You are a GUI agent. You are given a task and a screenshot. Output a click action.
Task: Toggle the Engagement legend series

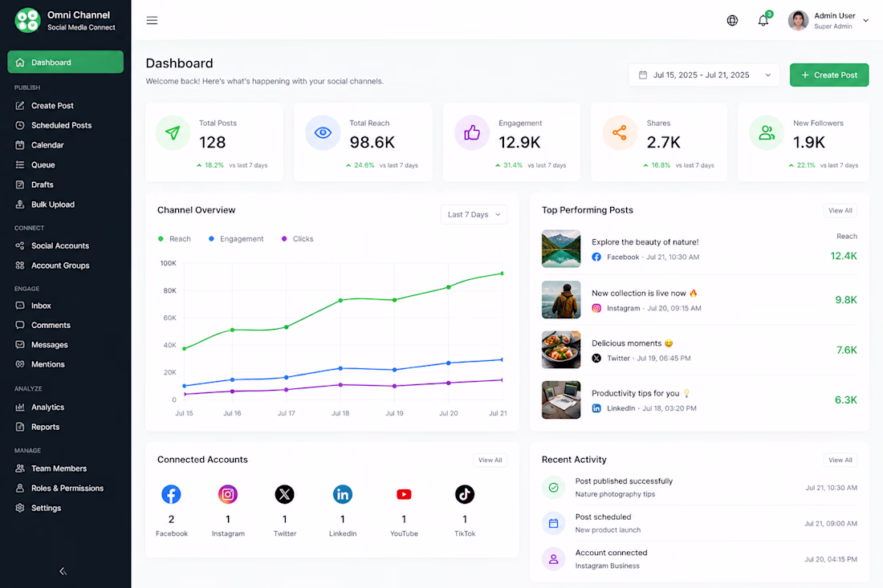236,238
